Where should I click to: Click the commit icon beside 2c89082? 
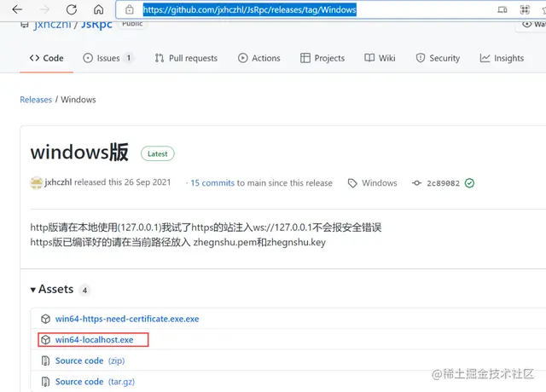pyautogui.click(x=416, y=183)
